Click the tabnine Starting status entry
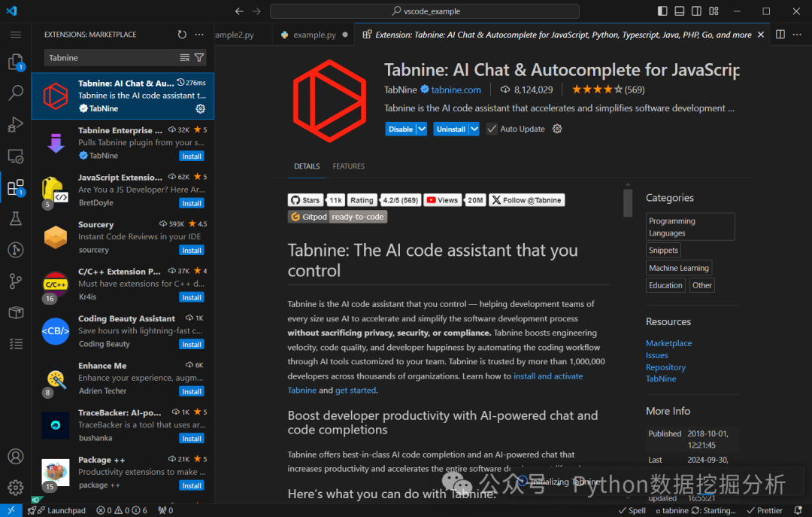The image size is (812, 517). click(695, 510)
